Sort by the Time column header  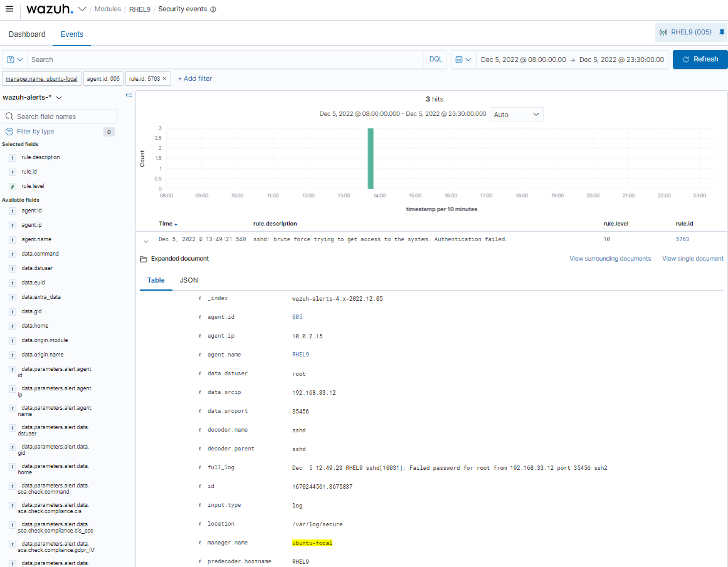tap(167, 224)
